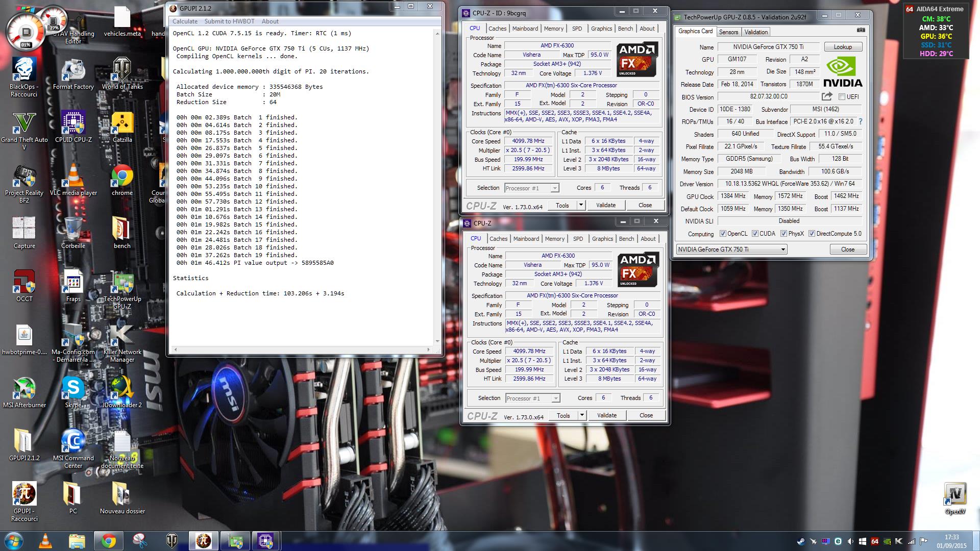Click the Steam tray icon
Image resolution: width=980 pixels, height=551 pixels.
(x=801, y=541)
